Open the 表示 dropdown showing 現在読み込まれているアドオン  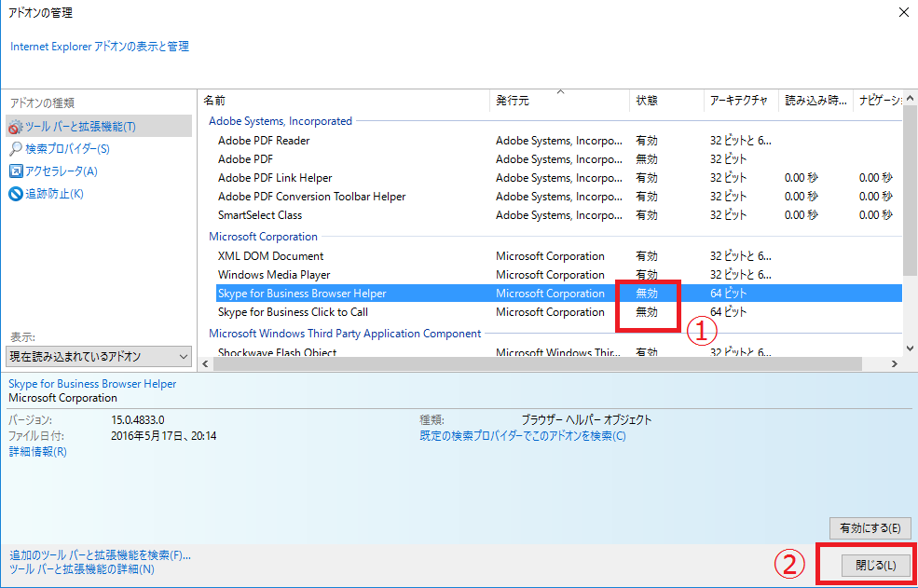point(99,356)
